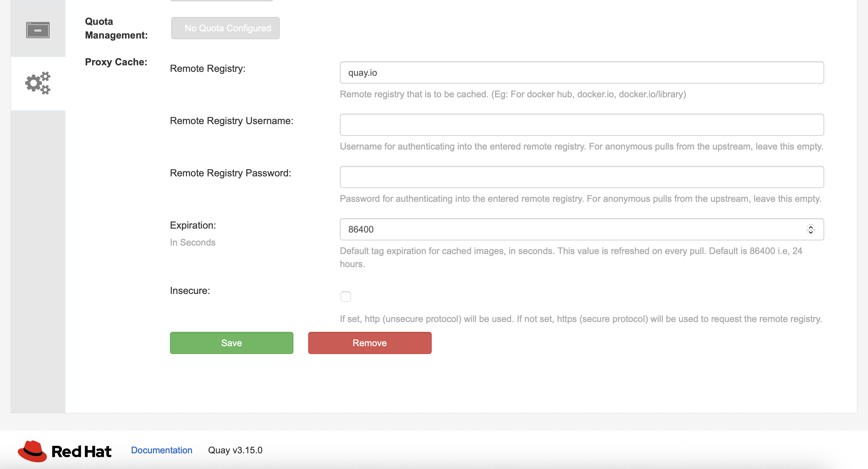Viewport: 868px width, 469px height.
Task: Click the Proxy Cache section heading
Action: pyautogui.click(x=116, y=62)
